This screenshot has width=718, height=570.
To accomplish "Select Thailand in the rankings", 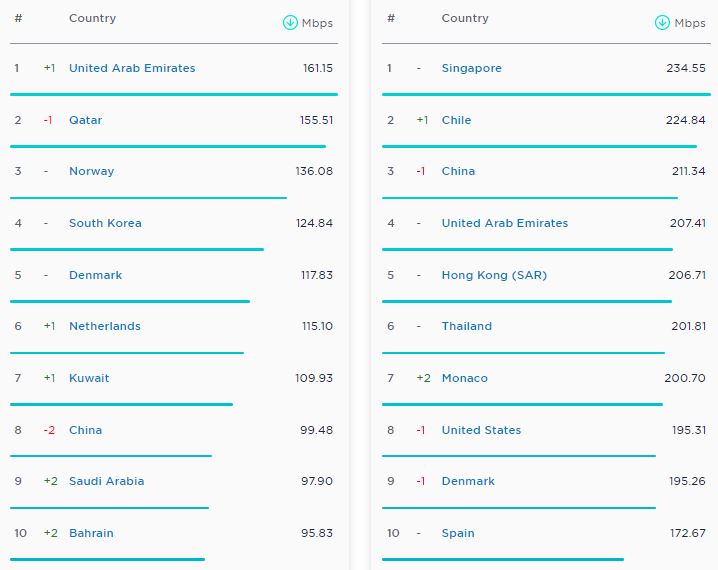I will [x=466, y=326].
